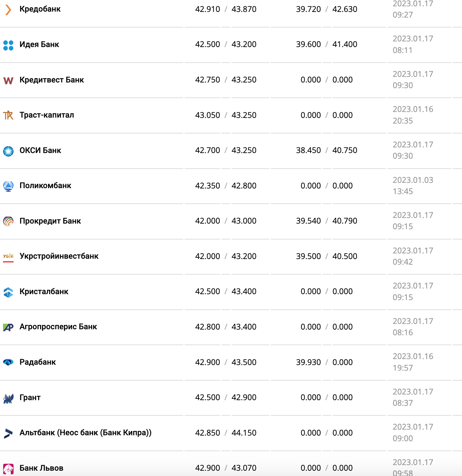Open the Идея Банк link
Screen dimensions: 462x476
[39, 44]
